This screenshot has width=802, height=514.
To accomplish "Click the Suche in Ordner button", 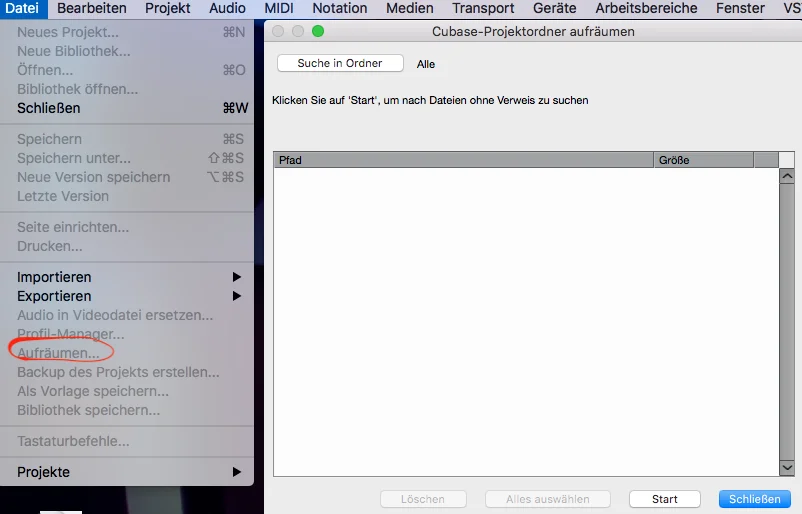I will point(340,63).
